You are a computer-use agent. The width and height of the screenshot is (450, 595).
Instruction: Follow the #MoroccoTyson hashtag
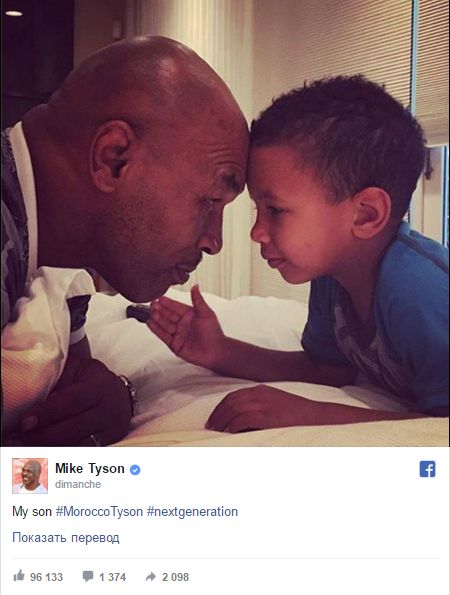(x=99, y=512)
